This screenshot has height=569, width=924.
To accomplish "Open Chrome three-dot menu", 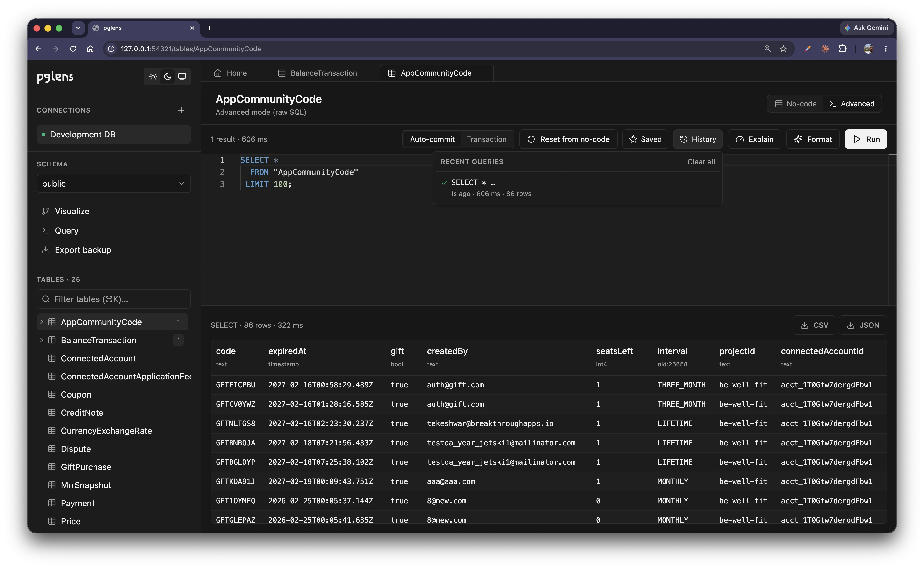I will (886, 49).
